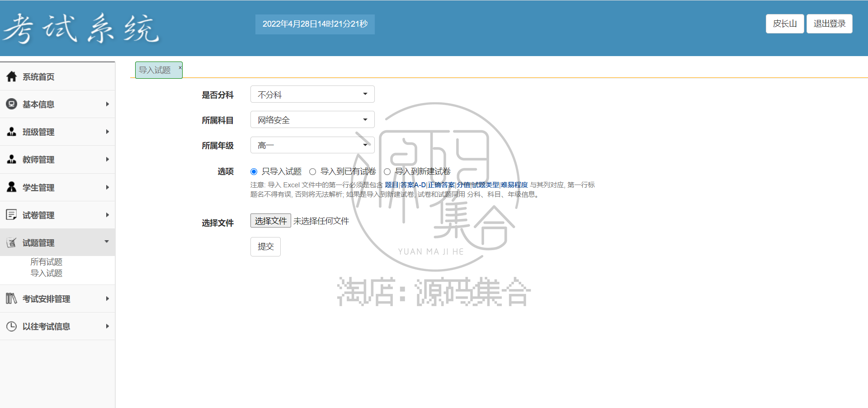The image size is (868, 408).
Task: Click the 未选择任何文件 text
Action: pos(321,221)
